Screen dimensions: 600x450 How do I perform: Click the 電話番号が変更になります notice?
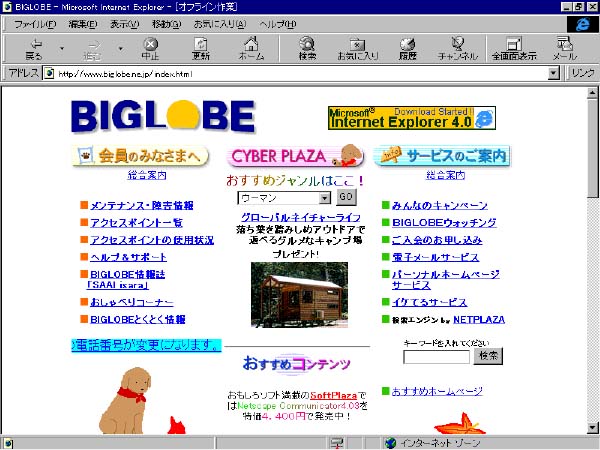pyautogui.click(x=146, y=345)
